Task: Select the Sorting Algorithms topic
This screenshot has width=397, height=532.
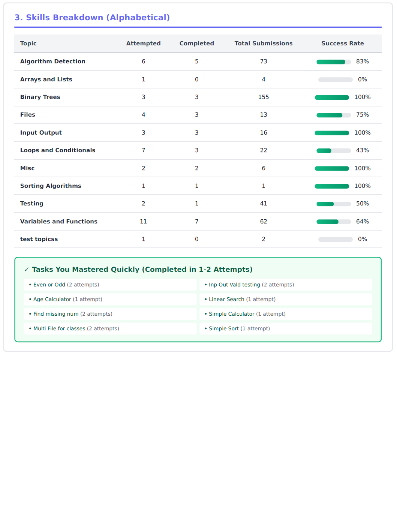Action: point(51,186)
